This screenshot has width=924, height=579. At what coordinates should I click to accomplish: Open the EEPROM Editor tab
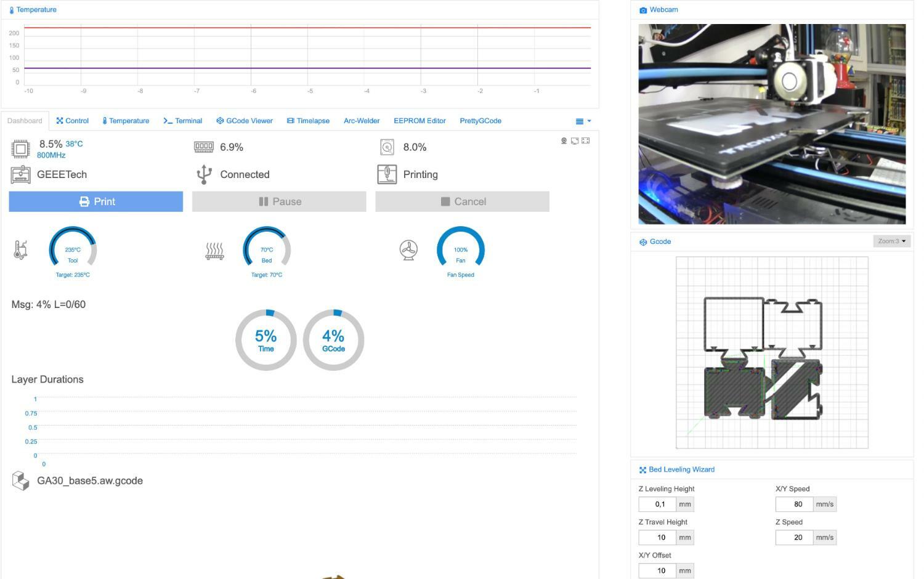[419, 121]
